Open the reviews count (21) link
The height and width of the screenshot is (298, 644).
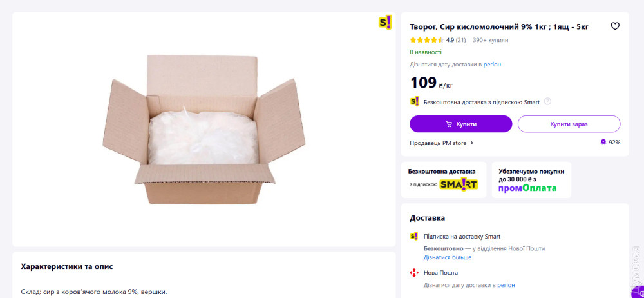click(460, 40)
